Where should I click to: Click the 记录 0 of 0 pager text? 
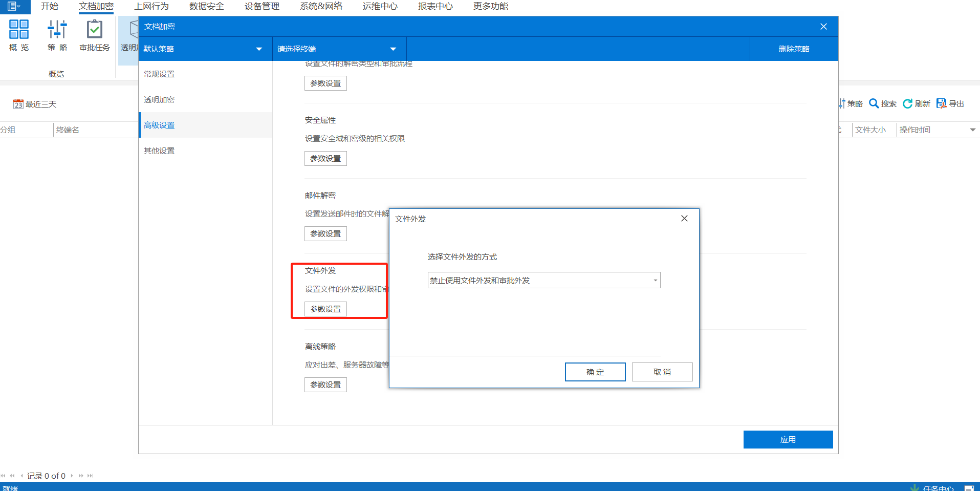(46, 476)
